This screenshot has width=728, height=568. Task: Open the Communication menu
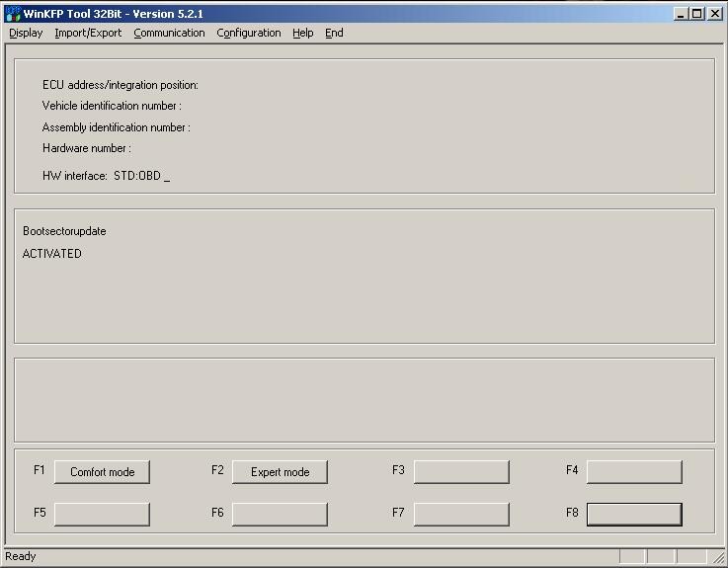click(169, 33)
